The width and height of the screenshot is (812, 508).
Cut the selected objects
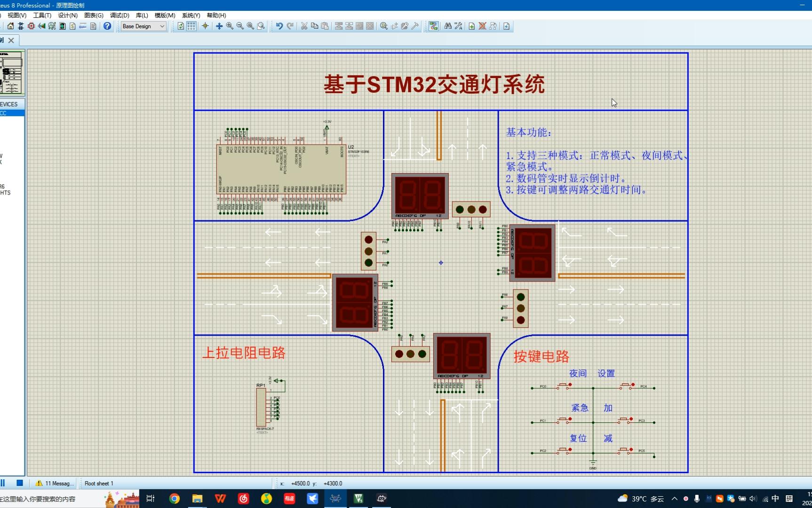click(304, 26)
